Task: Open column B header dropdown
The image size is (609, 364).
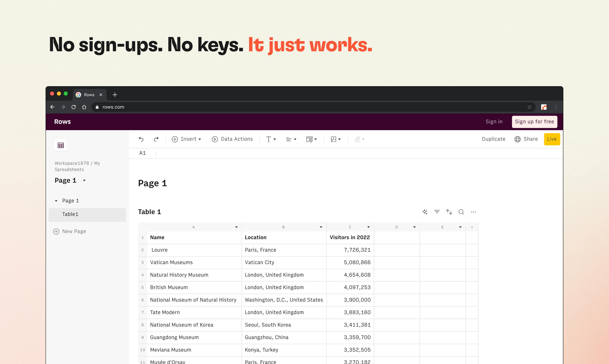Action: pyautogui.click(x=321, y=227)
